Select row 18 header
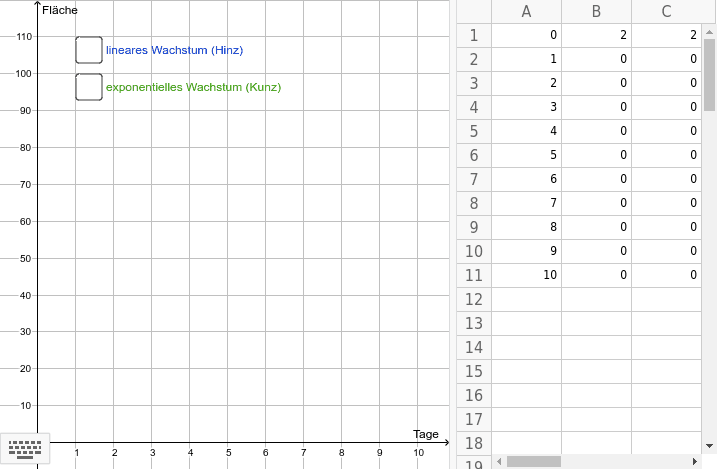The height and width of the screenshot is (471, 719). (474, 443)
